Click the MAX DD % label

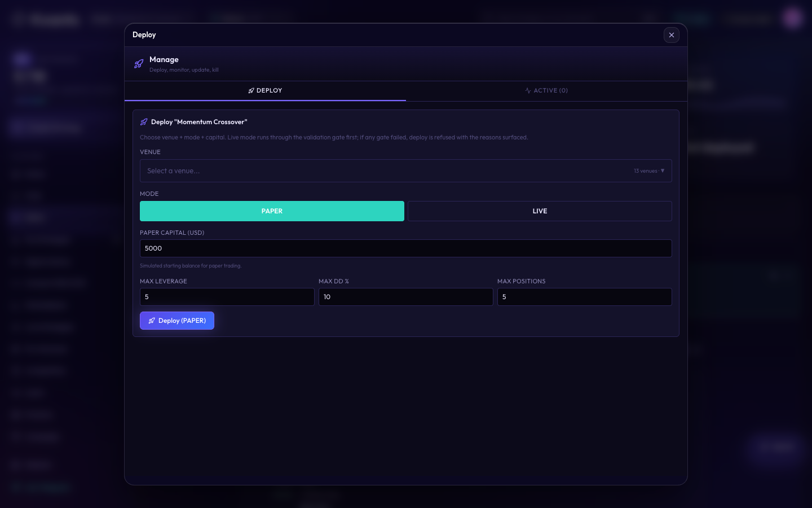(334, 281)
